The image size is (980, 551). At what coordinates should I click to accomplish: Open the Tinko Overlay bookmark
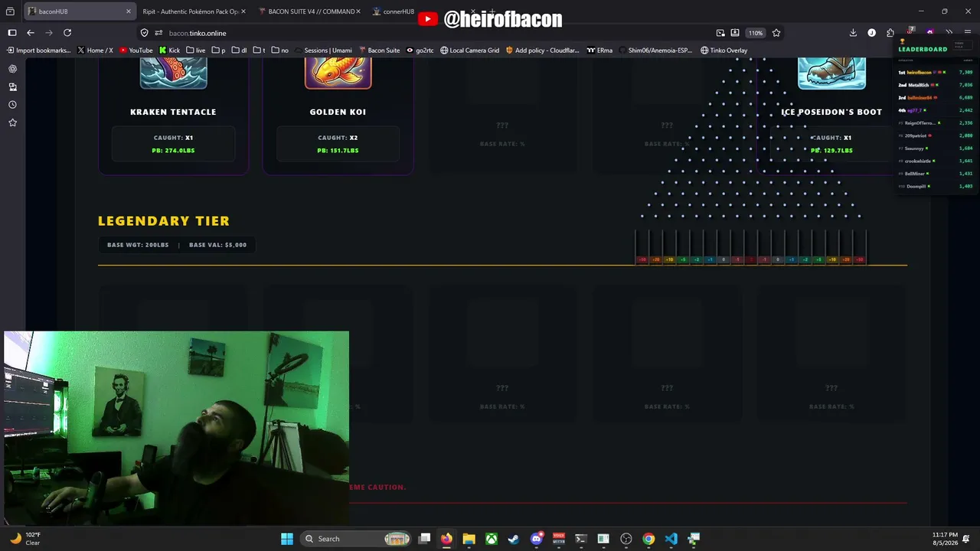(724, 51)
